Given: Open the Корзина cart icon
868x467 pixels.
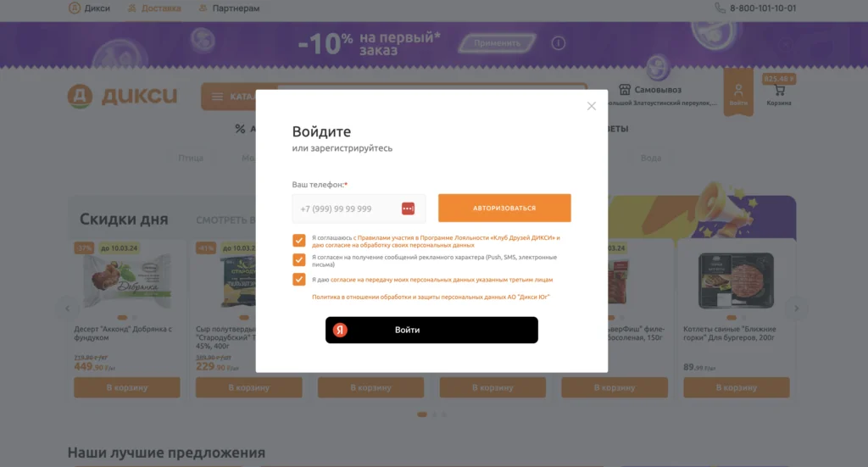Looking at the screenshot, I should 779,91.
